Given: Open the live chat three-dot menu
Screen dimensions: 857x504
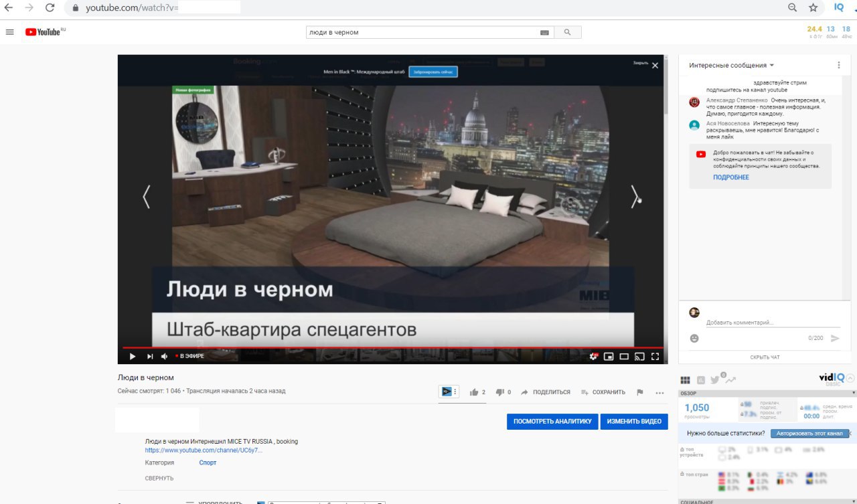Looking at the screenshot, I should pos(838,65).
